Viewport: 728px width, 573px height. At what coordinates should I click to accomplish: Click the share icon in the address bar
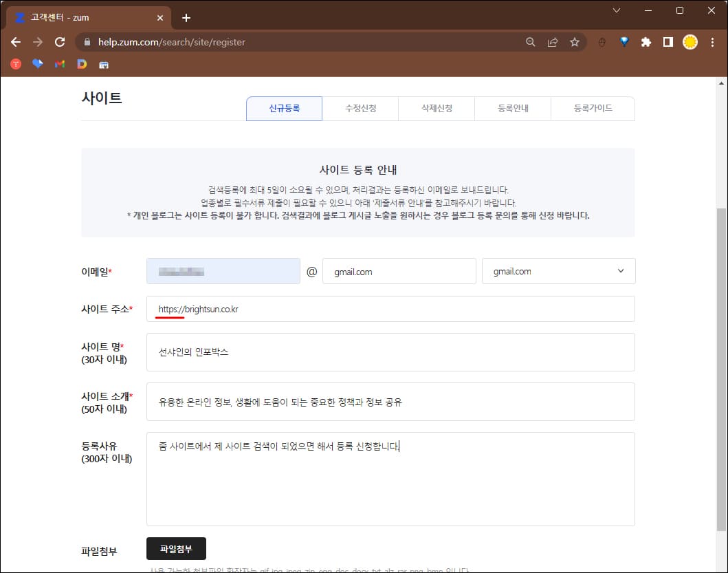click(553, 42)
